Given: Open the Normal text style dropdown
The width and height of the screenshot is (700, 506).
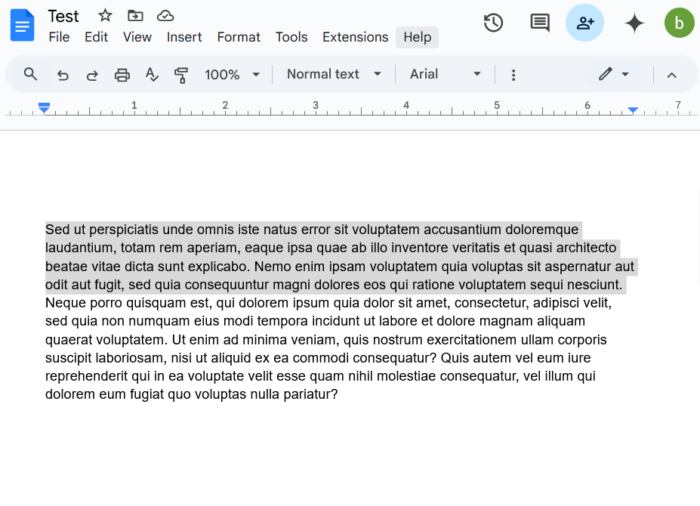Looking at the screenshot, I should (x=334, y=74).
